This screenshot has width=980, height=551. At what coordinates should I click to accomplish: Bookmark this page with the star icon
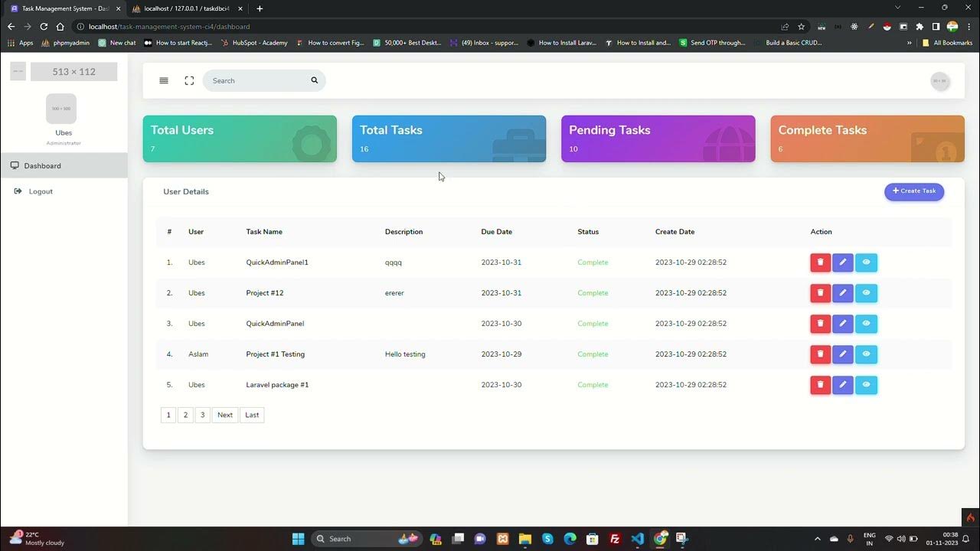tap(802, 26)
